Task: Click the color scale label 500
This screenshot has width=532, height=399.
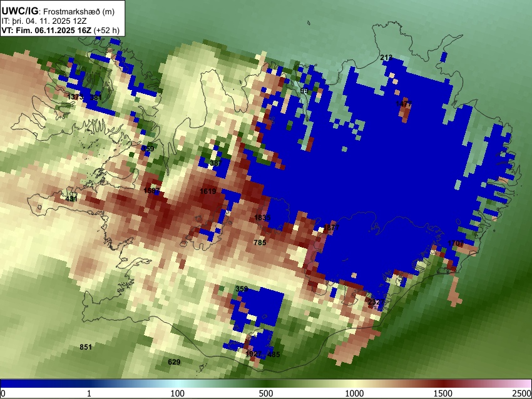Action: (265, 393)
